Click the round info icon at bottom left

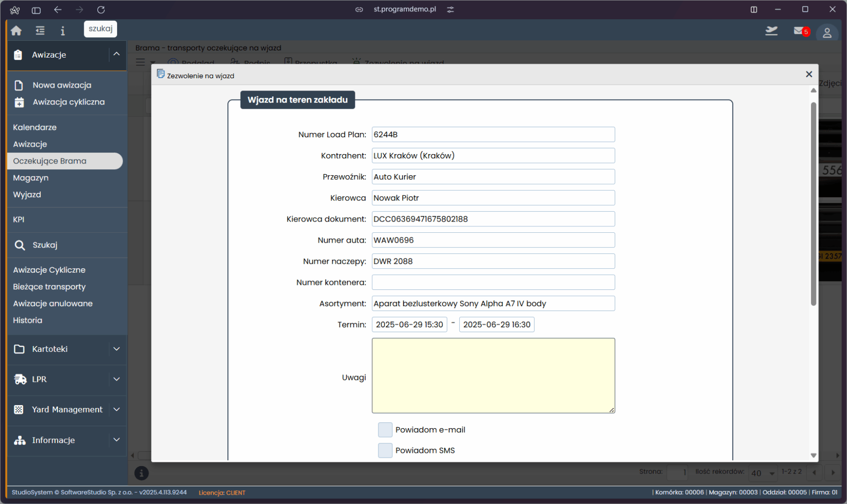click(141, 473)
